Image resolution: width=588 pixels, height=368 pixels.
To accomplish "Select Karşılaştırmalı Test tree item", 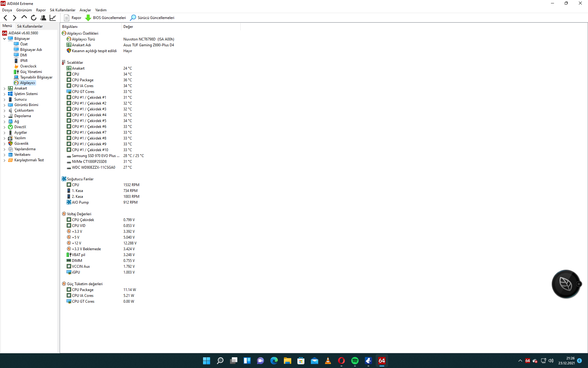I will (29, 160).
